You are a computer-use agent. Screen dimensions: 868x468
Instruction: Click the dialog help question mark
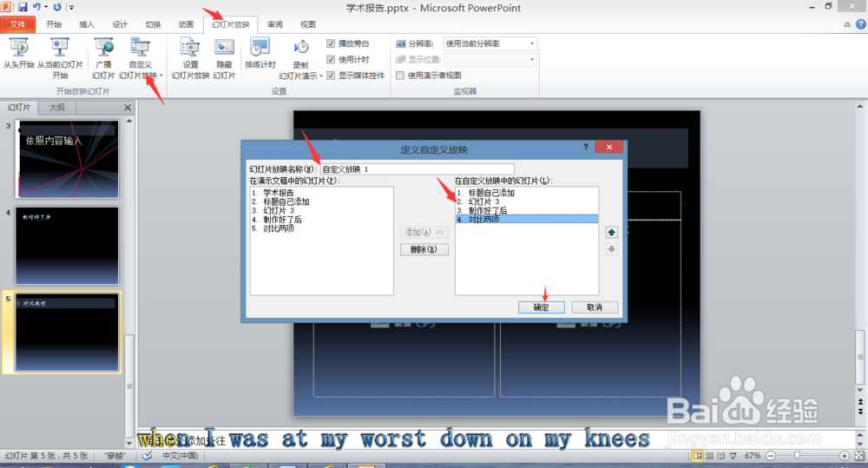(586, 147)
